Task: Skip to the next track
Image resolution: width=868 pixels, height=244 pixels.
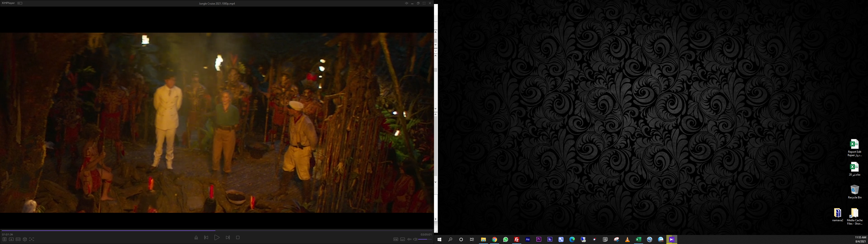Action: coord(228,238)
